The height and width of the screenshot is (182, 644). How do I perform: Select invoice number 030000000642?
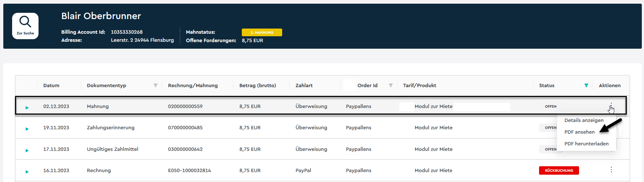coord(185,149)
